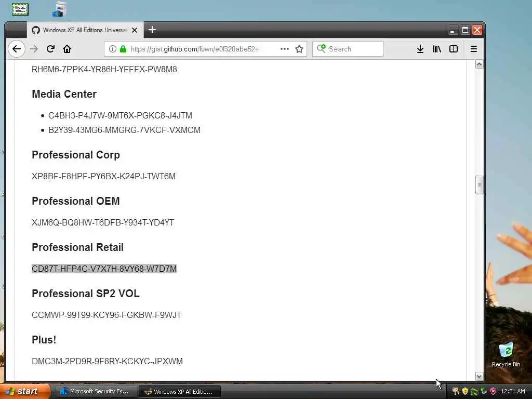This screenshot has width=532, height=399.
Task: Click the vertical scrollbar thumb
Action: (x=479, y=185)
